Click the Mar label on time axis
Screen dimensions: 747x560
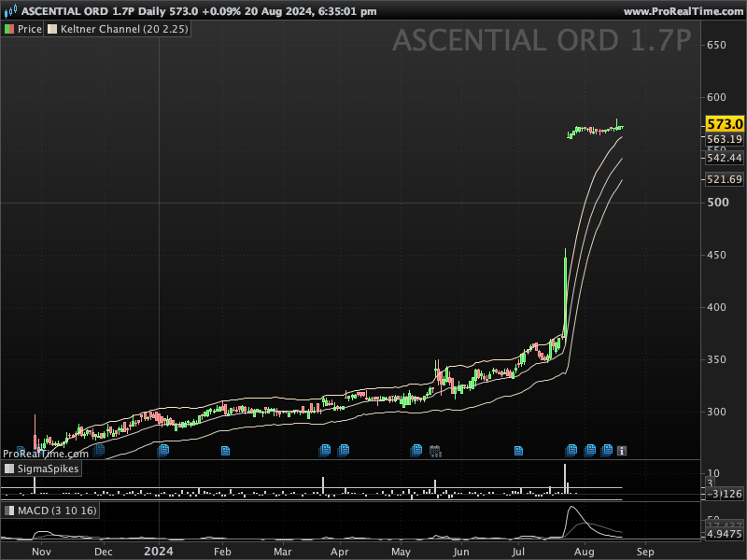point(283,552)
